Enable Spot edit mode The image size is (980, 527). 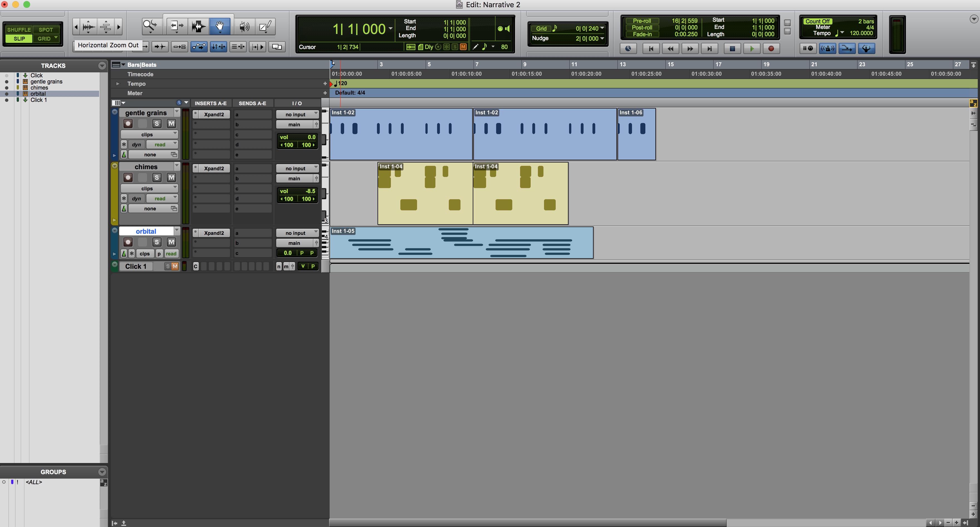point(46,30)
